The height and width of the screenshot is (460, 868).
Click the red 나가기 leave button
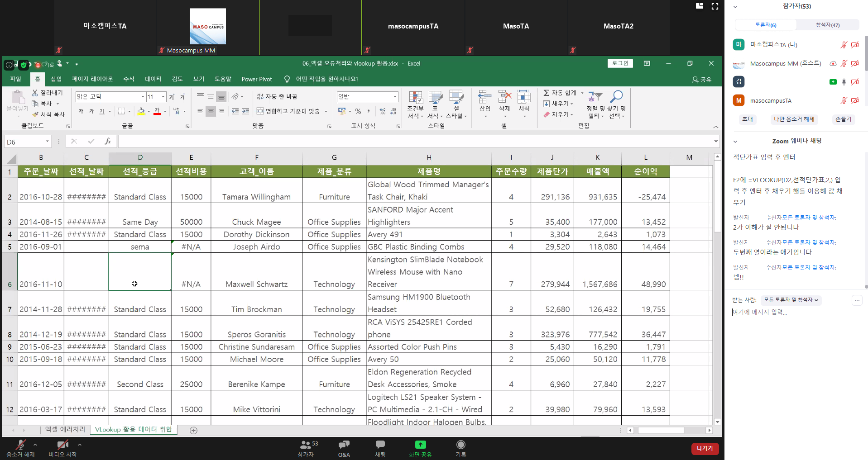point(705,448)
